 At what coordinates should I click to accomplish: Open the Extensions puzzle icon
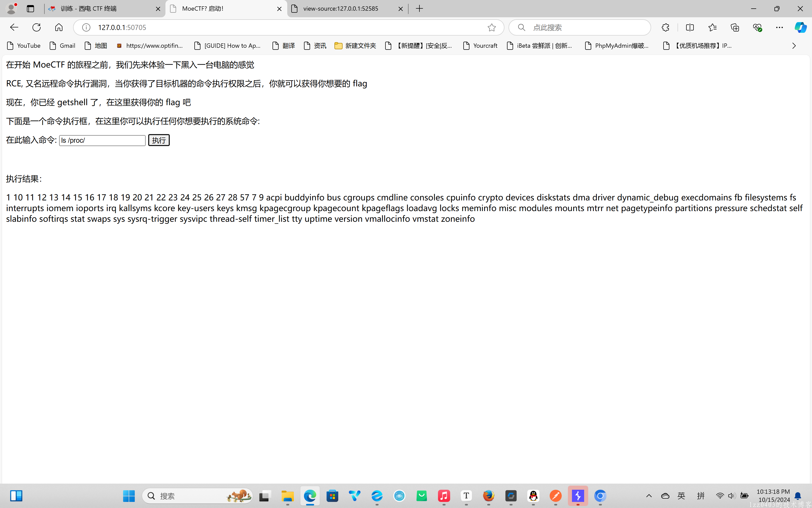(665, 27)
